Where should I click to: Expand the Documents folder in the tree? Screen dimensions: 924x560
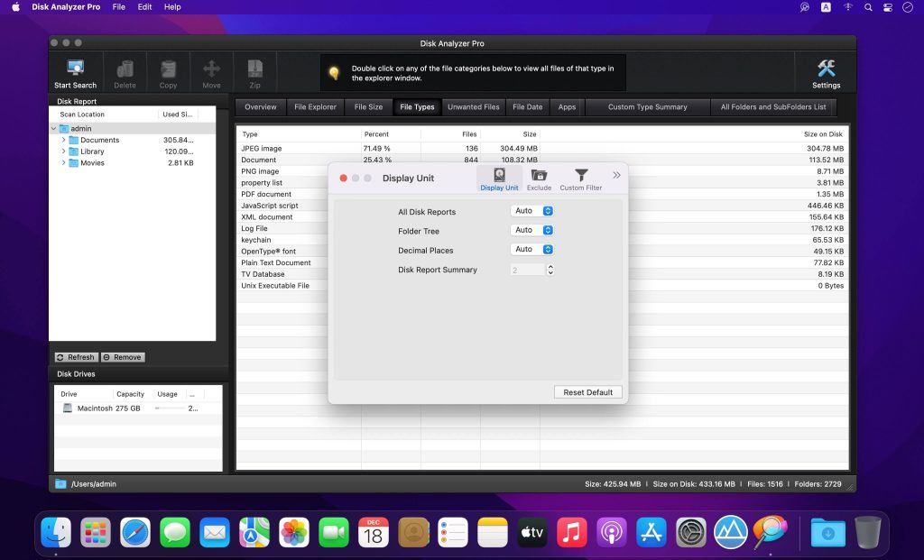(62, 142)
